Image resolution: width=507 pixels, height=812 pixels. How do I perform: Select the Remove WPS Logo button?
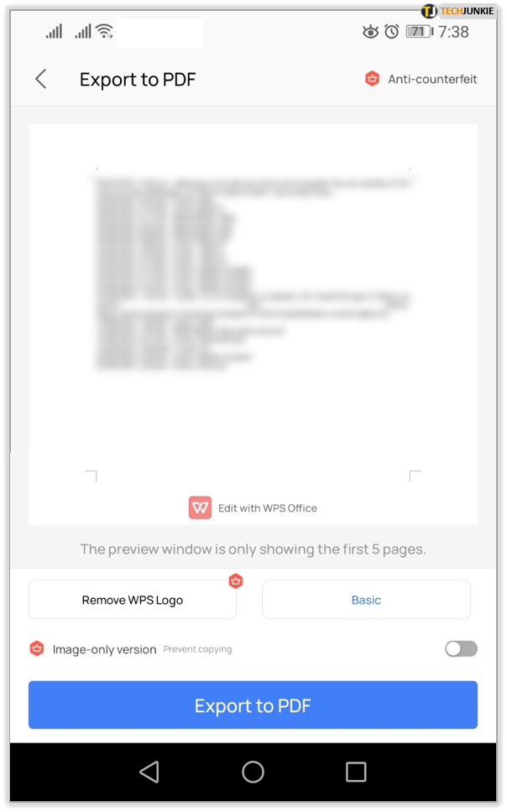pyautogui.click(x=133, y=600)
